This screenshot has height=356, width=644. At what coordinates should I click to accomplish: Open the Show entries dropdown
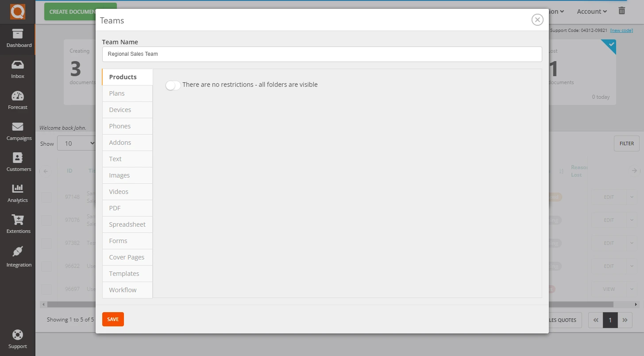point(77,143)
